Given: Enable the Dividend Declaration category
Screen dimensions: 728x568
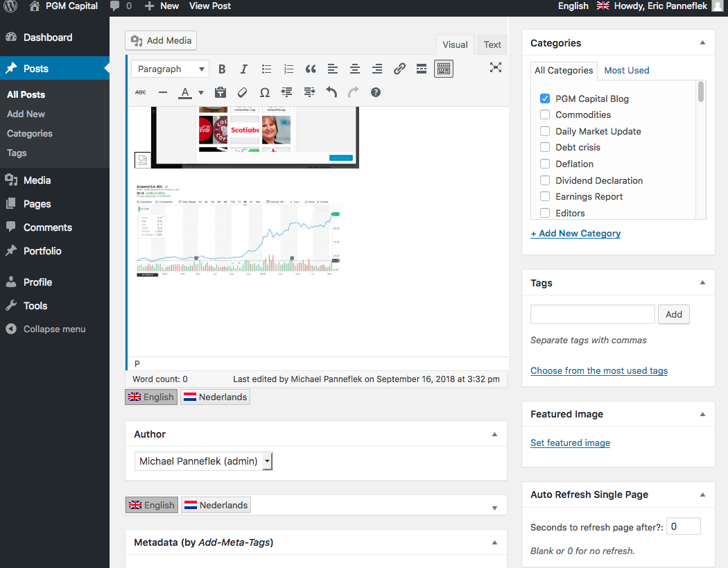Looking at the screenshot, I should 545,180.
